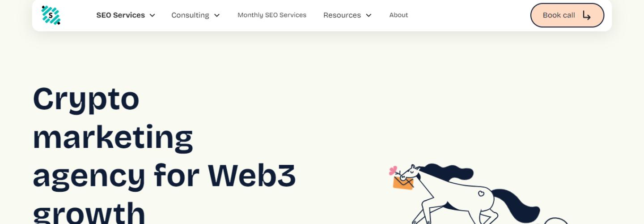Expand the Consulting chevron arrow
The image size is (644, 224).
click(x=217, y=15)
